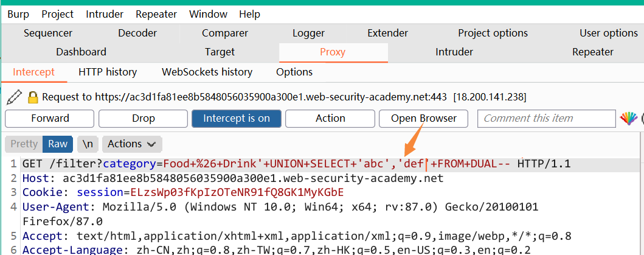Open the Burp menu

(x=18, y=15)
